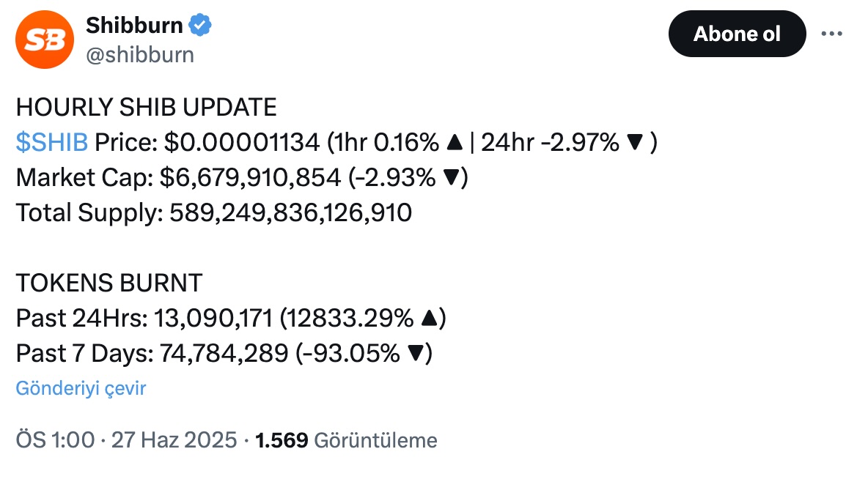Click the Past 7 Days burn line
Viewport: 868px width, 479px height.
pyautogui.click(x=224, y=354)
